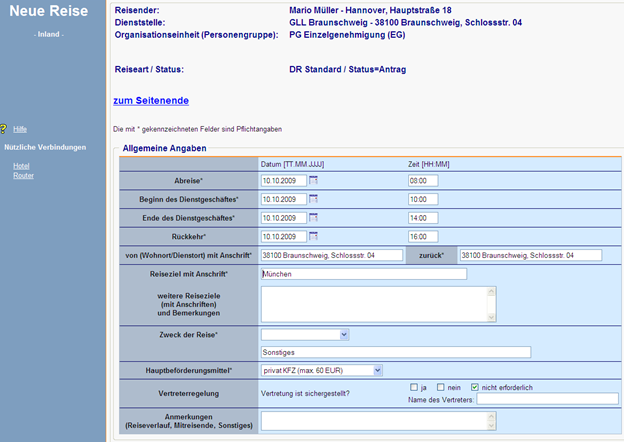The width and height of the screenshot is (625, 443).
Task: Uncheck the 'nicht erforderlich' checkbox
Action: pyautogui.click(x=475, y=387)
